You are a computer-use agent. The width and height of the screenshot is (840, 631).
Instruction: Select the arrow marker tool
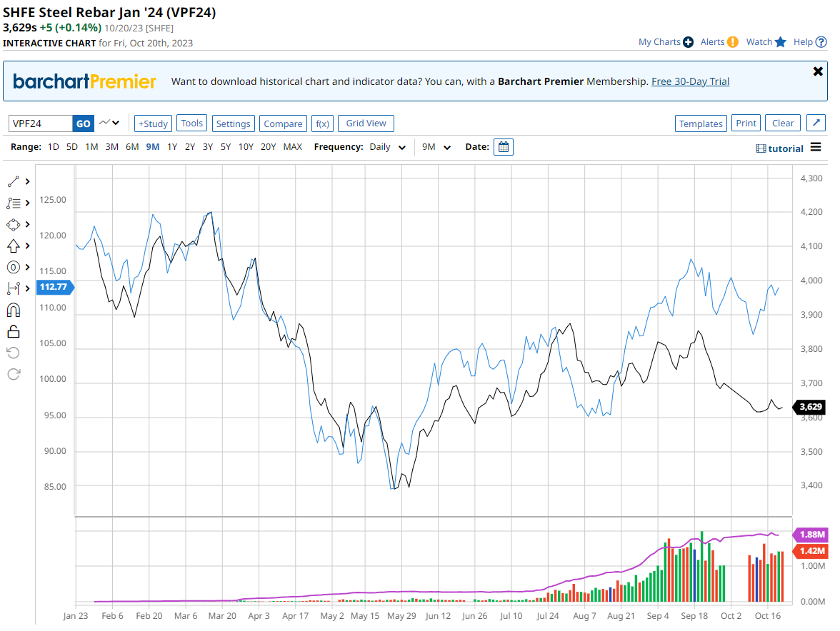point(13,246)
